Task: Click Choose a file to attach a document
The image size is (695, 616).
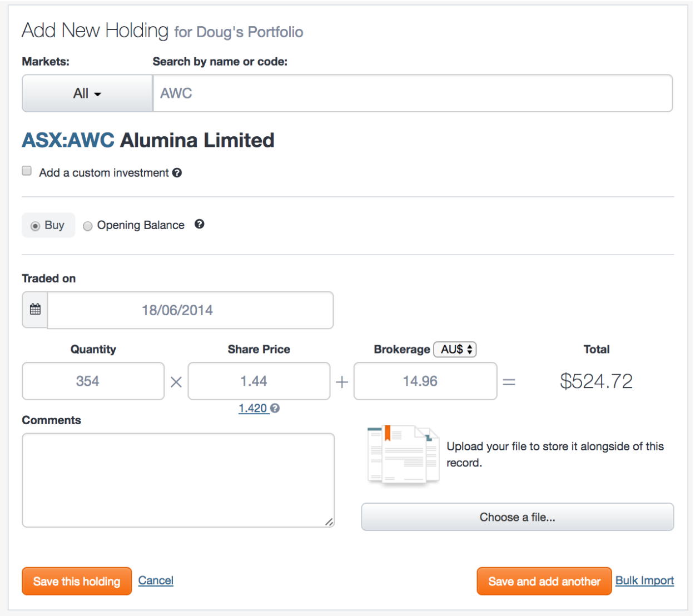Action: coord(517,516)
